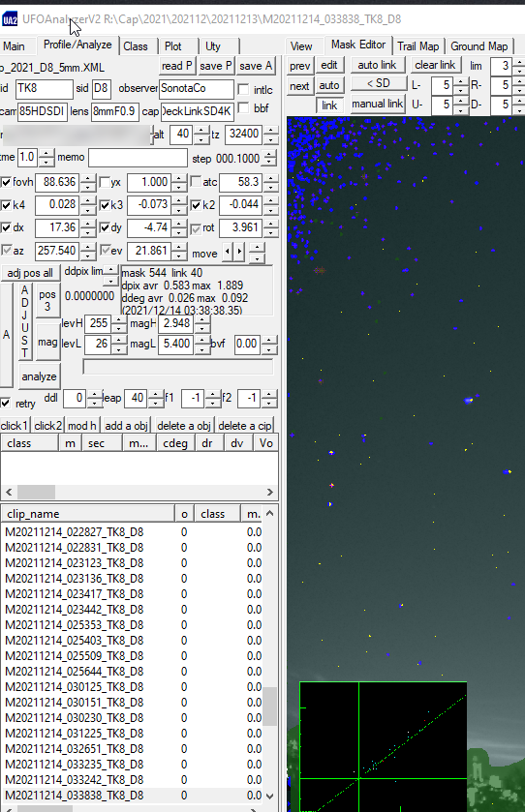Click the object list horizontal scrollbar thumb
The width and height of the screenshot is (525, 812).
36,492
